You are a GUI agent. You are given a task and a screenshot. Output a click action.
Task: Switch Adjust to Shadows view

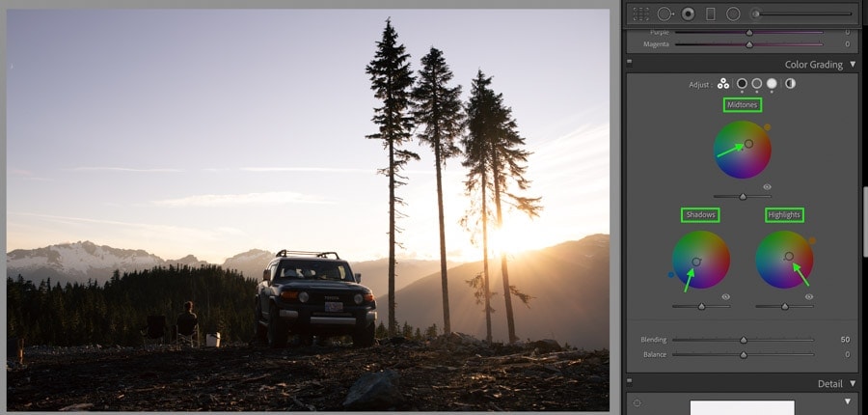[x=742, y=84]
